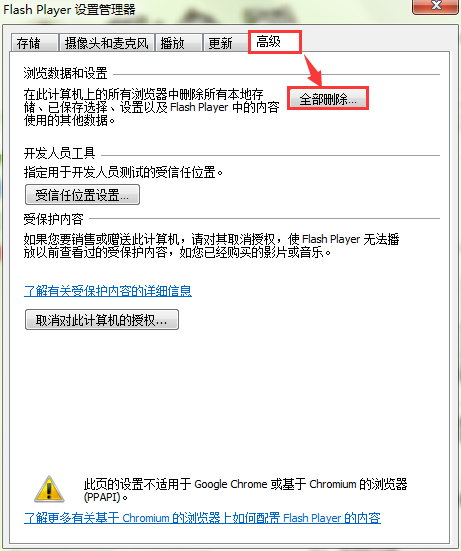461x551 pixels.
Task: Close the Flash Player settings window
Action: 436,6
